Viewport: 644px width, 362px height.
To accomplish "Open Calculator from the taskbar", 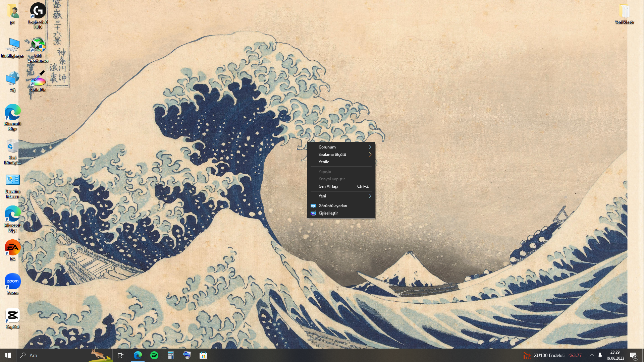I will click(x=171, y=355).
